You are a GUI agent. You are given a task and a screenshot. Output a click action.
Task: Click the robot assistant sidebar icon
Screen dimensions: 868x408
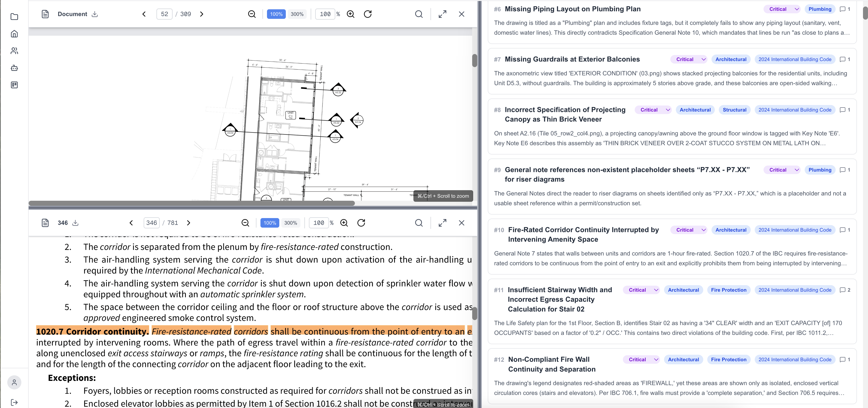tap(14, 68)
